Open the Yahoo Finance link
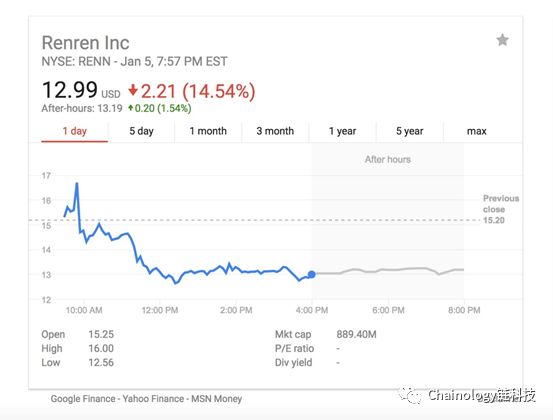The width and height of the screenshot is (553, 420). tap(153, 399)
